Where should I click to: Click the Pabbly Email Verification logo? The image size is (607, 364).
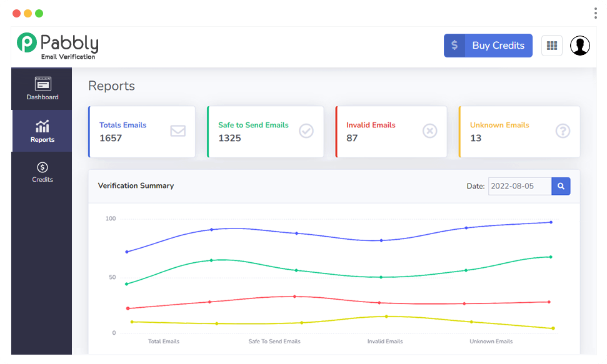(58, 45)
